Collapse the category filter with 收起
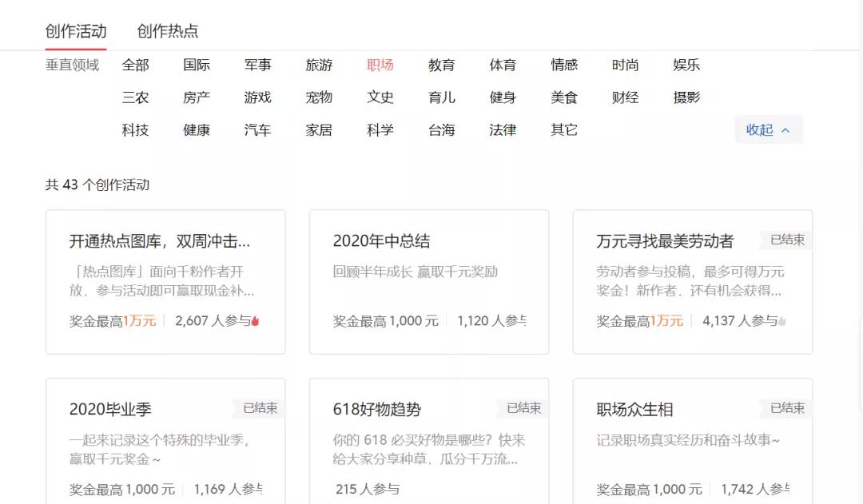 (768, 130)
